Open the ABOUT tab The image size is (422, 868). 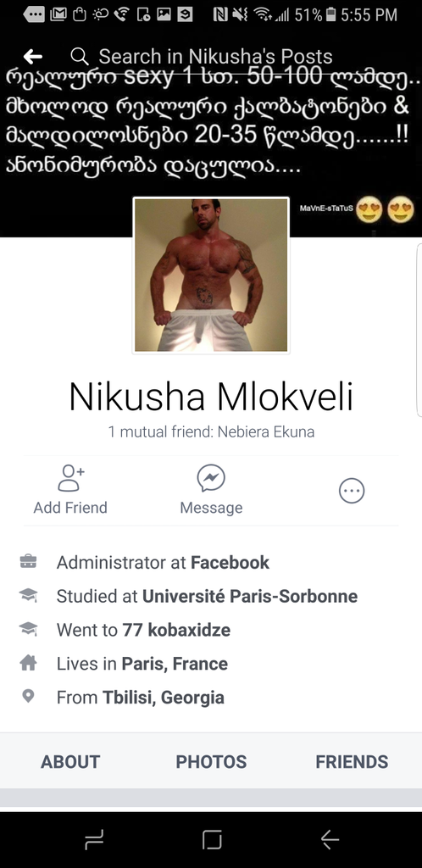pos(70,762)
